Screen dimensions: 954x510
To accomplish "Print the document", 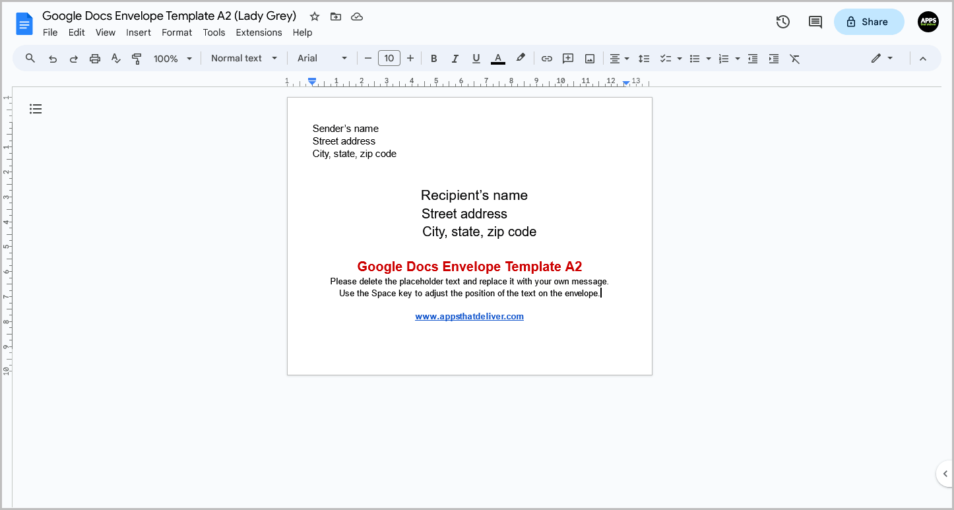I will pyautogui.click(x=94, y=59).
